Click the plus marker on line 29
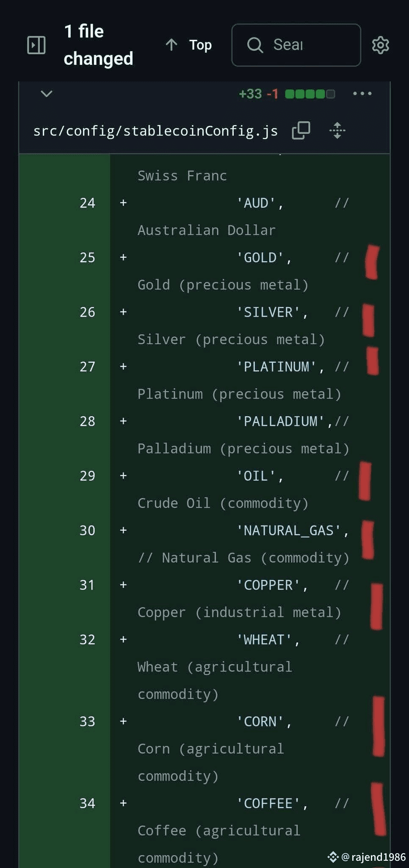409x868 pixels. click(123, 476)
